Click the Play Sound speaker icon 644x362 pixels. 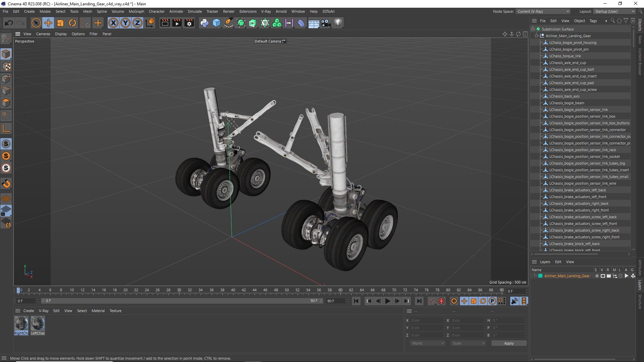(514, 301)
